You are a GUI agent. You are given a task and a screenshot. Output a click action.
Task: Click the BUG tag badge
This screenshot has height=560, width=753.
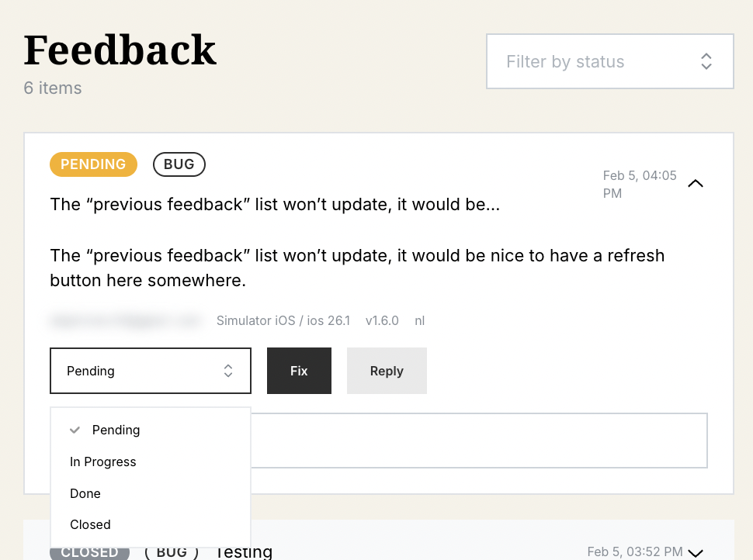[x=179, y=164]
